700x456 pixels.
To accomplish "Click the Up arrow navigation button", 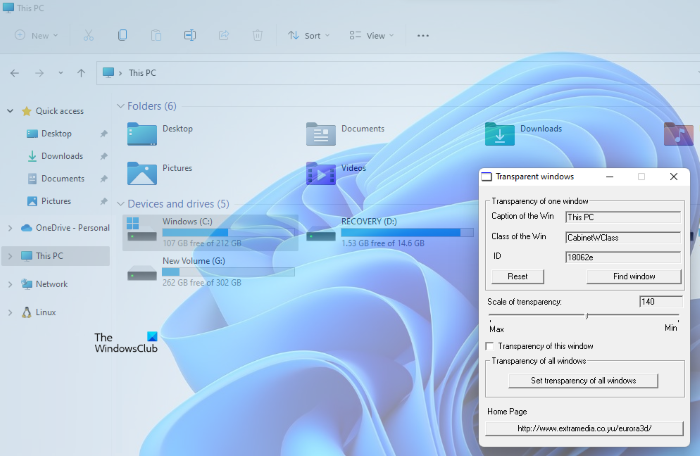I will pos(81,73).
